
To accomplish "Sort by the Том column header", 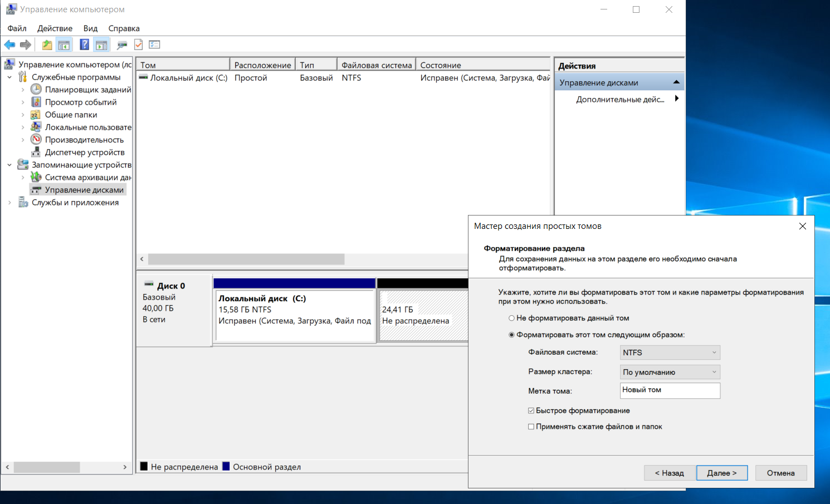I will point(183,65).
